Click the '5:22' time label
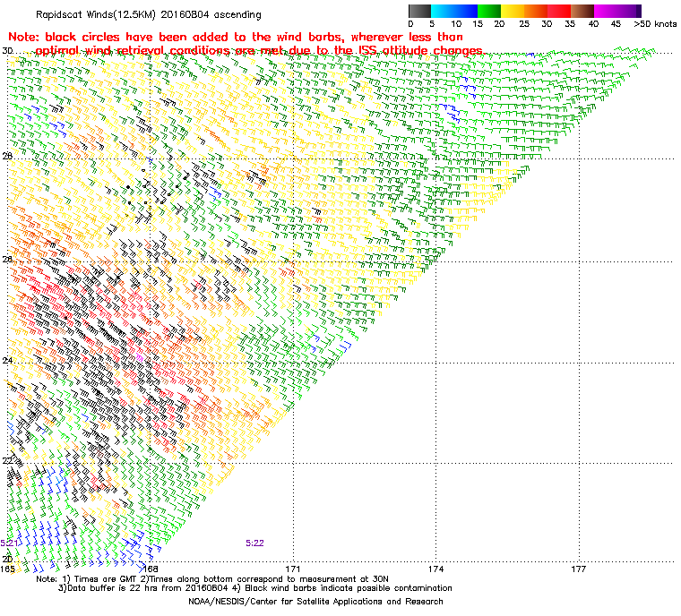The height and width of the screenshot is (616, 681). pos(254,543)
